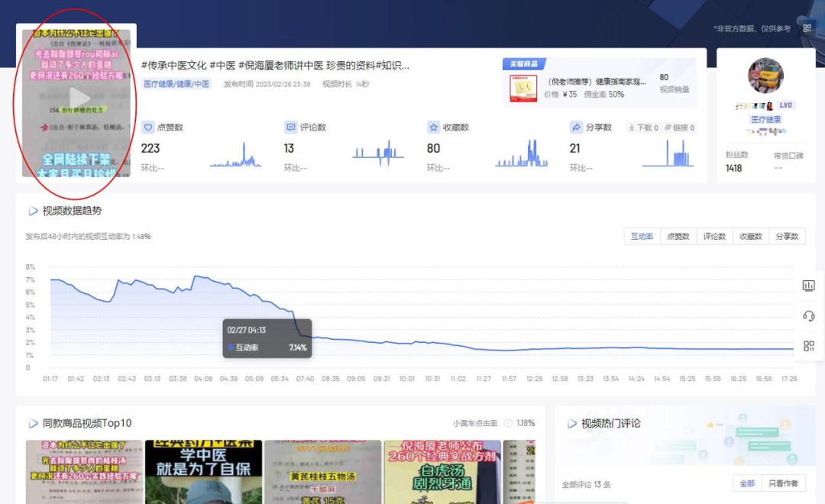Click the play icon beside 同款商品视频Top10
825x504 pixels.
33,424
